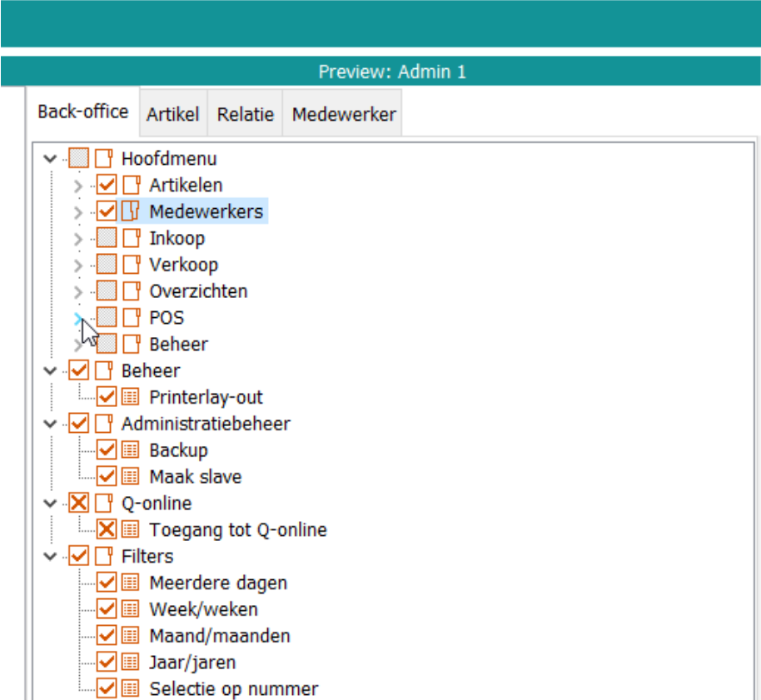Enable the Verkoop checkbox
The image size is (761, 700).
[107, 265]
